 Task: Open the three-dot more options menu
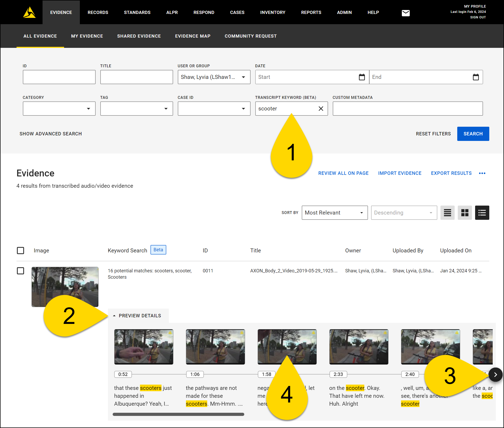point(482,173)
